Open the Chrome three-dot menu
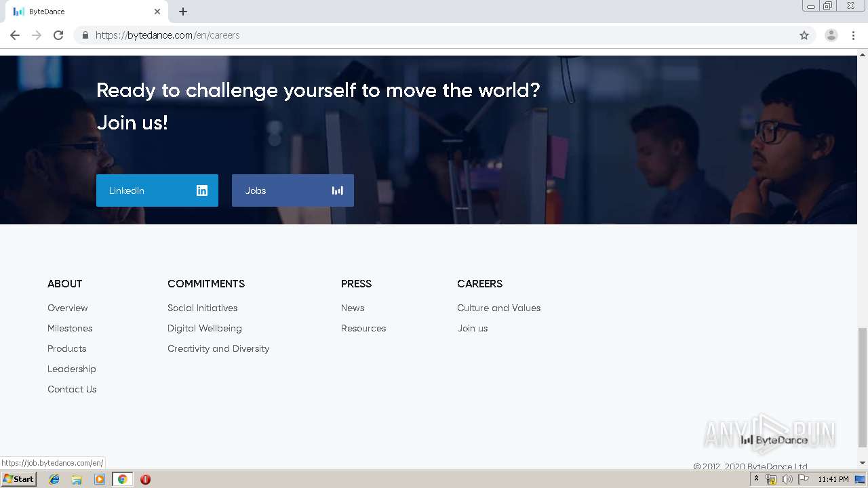The image size is (868, 488). pos(854,35)
